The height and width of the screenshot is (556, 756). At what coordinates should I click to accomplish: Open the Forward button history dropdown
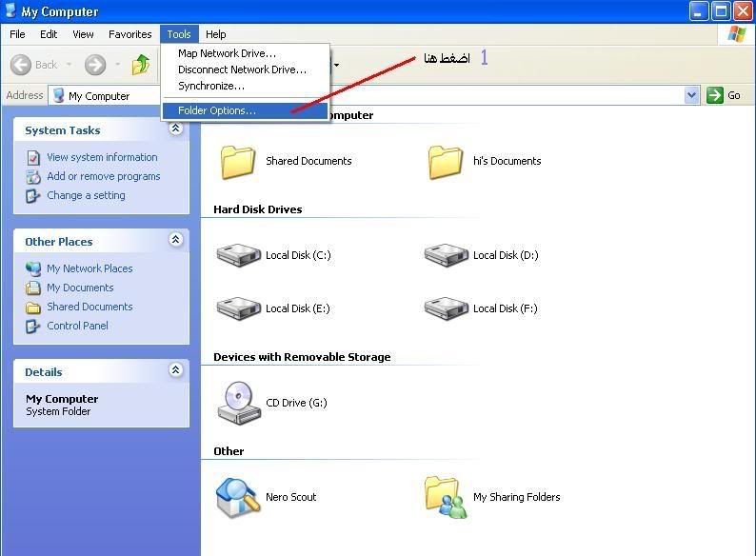118,65
